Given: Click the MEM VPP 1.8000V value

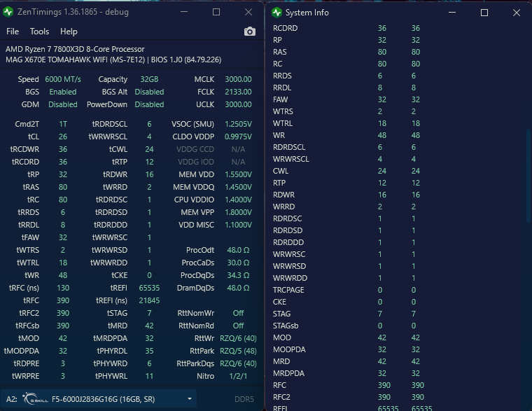Looking at the screenshot, I should click(238, 212).
